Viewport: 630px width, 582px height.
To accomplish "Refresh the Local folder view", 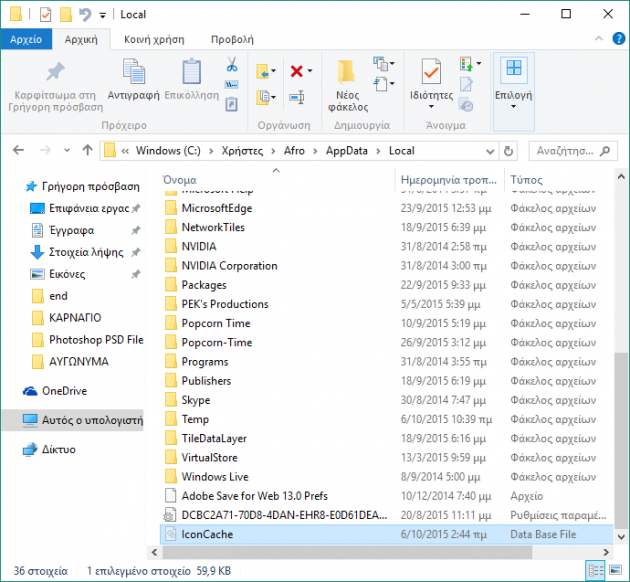I will [508, 151].
